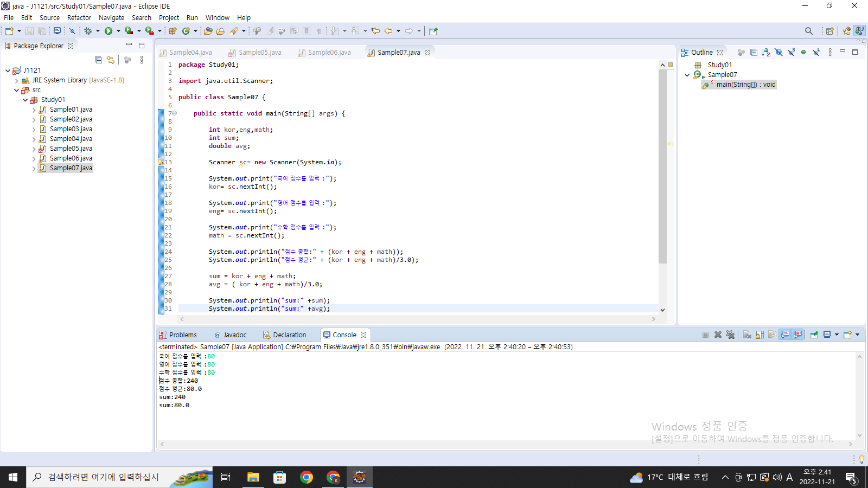Viewport: 868px width, 488px height.
Task: Expand Sample01.java in Package Explorer
Action: click(34, 110)
